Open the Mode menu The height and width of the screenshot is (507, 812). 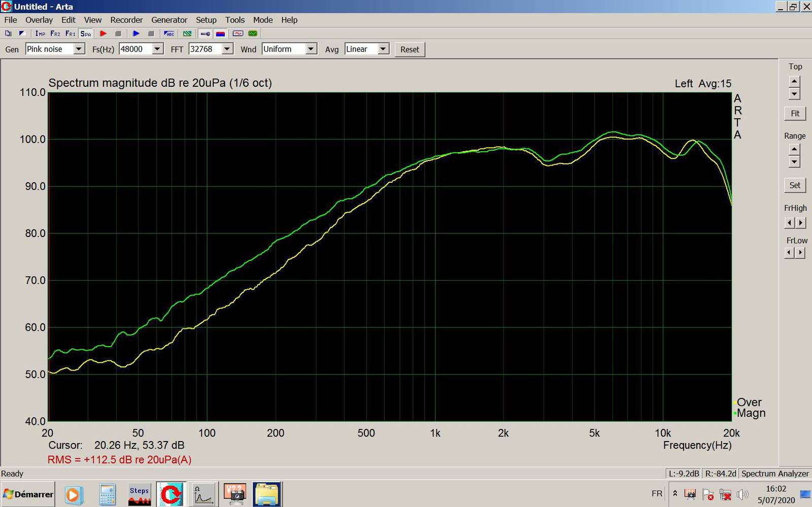point(263,20)
